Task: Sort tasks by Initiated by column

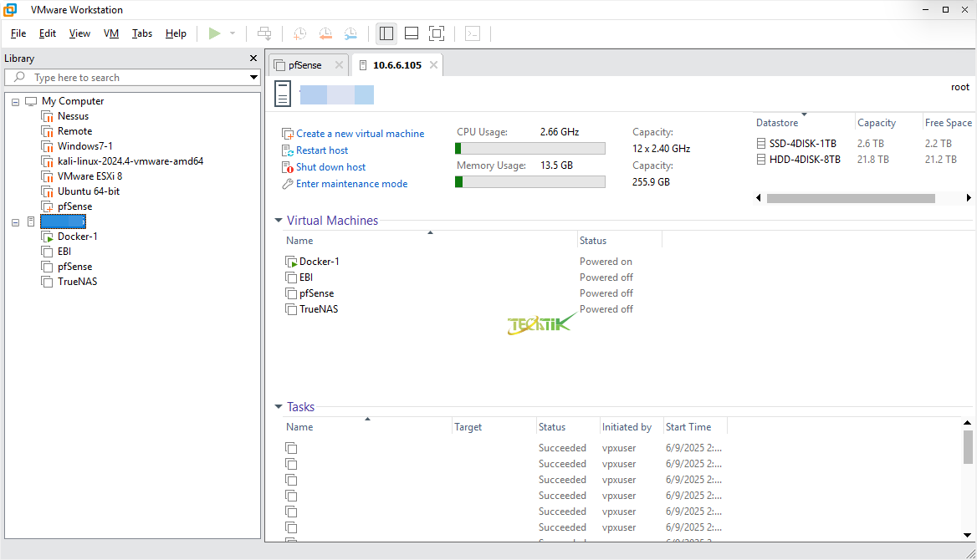Action: tap(627, 427)
